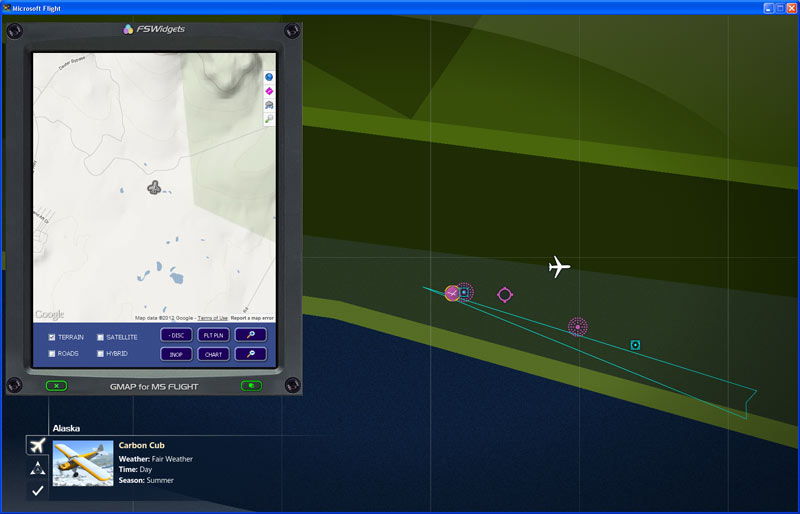This screenshot has width=800, height=514.
Task: Click the Google logo on the map
Action: click(x=49, y=314)
